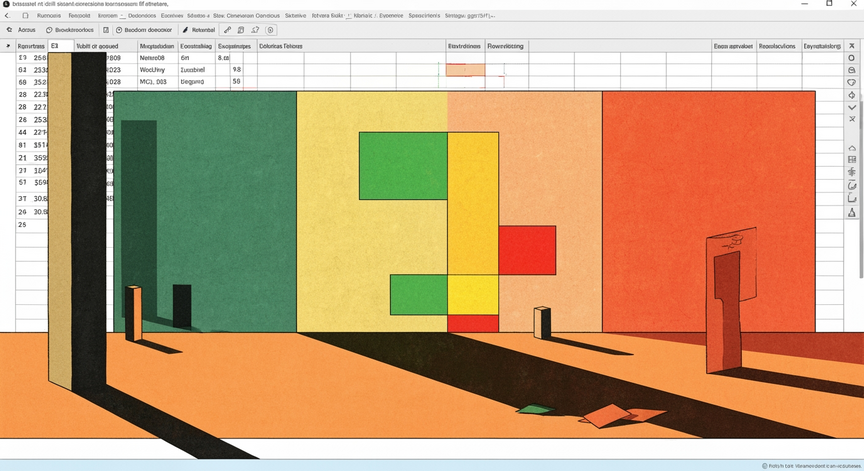
Task: Click the icon left of 'Aorous'
Action: tap(9, 30)
